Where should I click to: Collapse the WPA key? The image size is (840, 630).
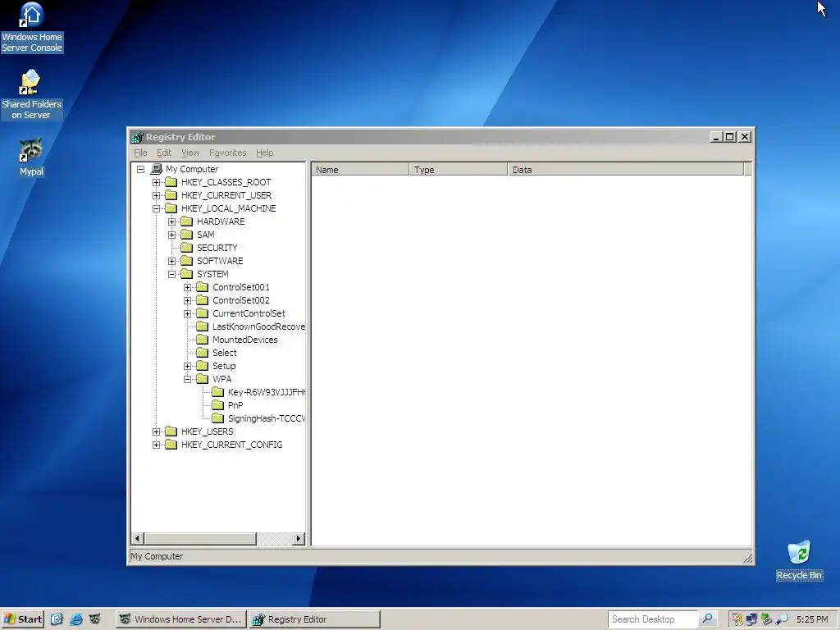pos(187,379)
